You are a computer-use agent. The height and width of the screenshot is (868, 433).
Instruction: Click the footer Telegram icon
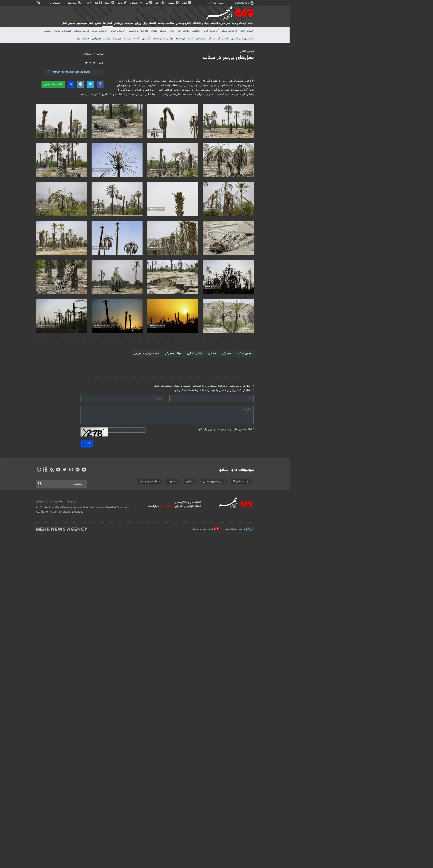pos(84,469)
